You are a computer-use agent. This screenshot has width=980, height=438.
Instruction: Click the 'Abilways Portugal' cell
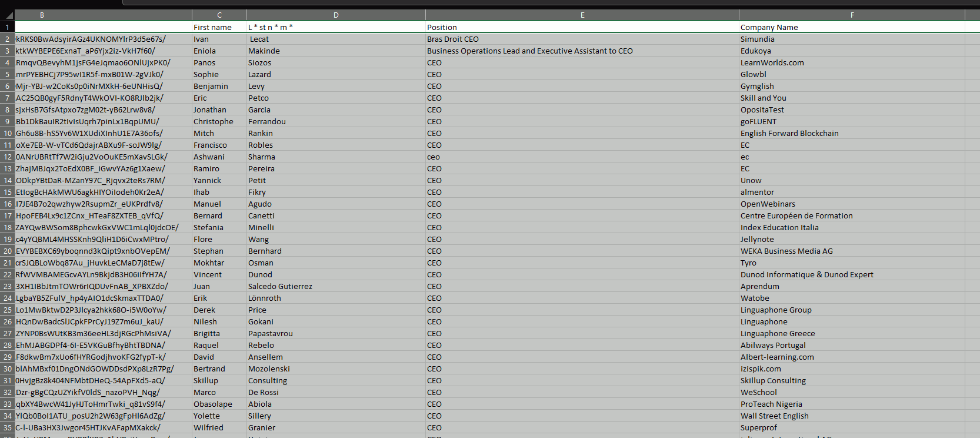pyautogui.click(x=852, y=345)
